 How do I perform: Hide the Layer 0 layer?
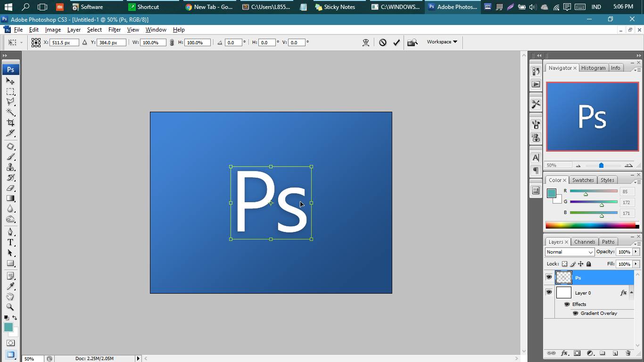pyautogui.click(x=549, y=292)
